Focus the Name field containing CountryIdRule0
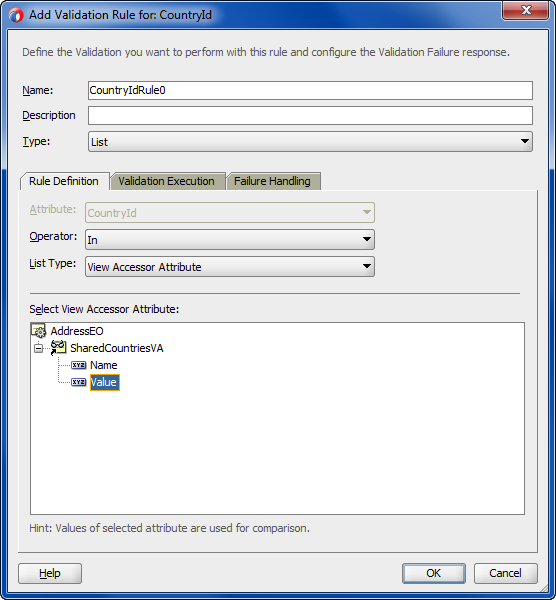Image resolution: width=556 pixels, height=600 pixels. [x=310, y=90]
